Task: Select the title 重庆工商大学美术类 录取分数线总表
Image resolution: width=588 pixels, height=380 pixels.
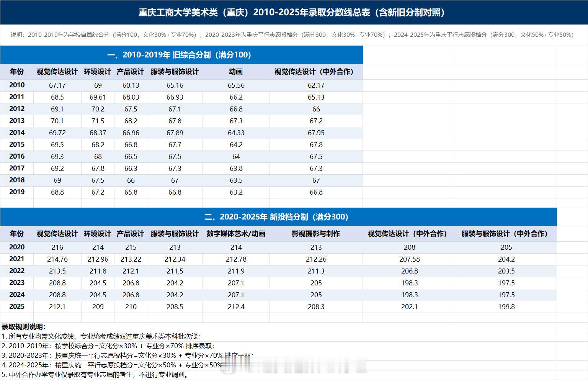Action: pos(292,12)
